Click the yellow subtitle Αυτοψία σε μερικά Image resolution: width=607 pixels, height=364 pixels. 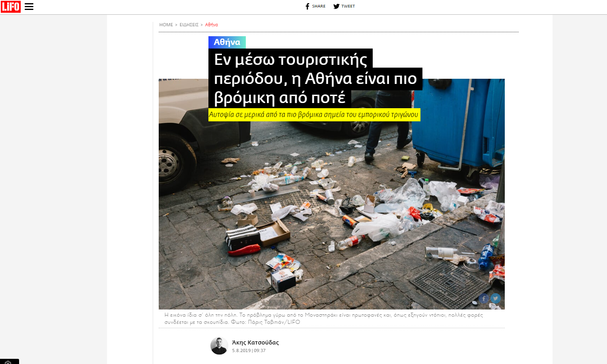pos(314,115)
